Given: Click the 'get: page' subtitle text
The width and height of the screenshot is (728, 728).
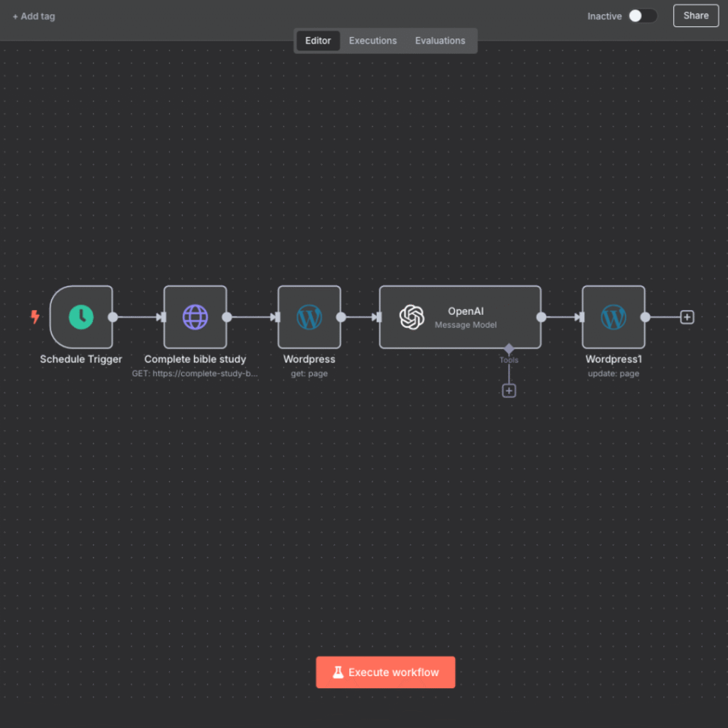Looking at the screenshot, I should tap(309, 374).
